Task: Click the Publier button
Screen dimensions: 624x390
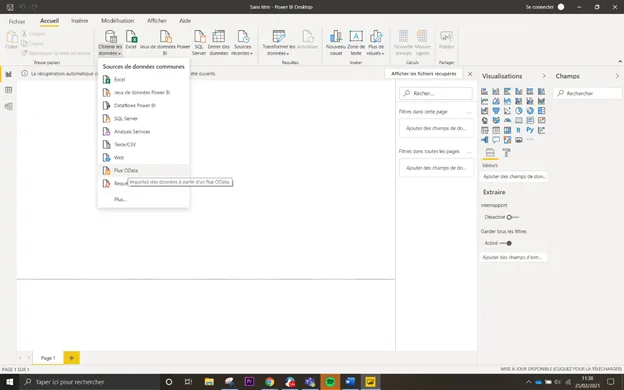Action: click(446, 40)
